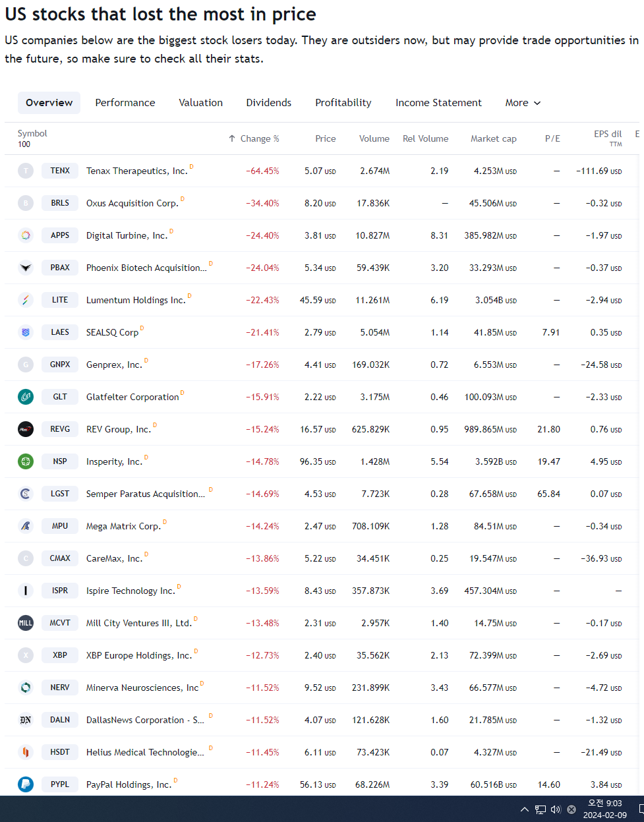This screenshot has width=644, height=822.
Task: Open the PBAX ticker link
Action: tap(60, 268)
